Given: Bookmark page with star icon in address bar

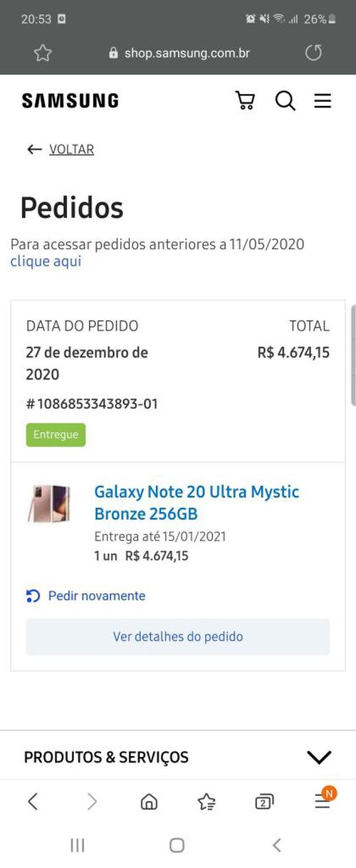Looking at the screenshot, I should point(43,53).
